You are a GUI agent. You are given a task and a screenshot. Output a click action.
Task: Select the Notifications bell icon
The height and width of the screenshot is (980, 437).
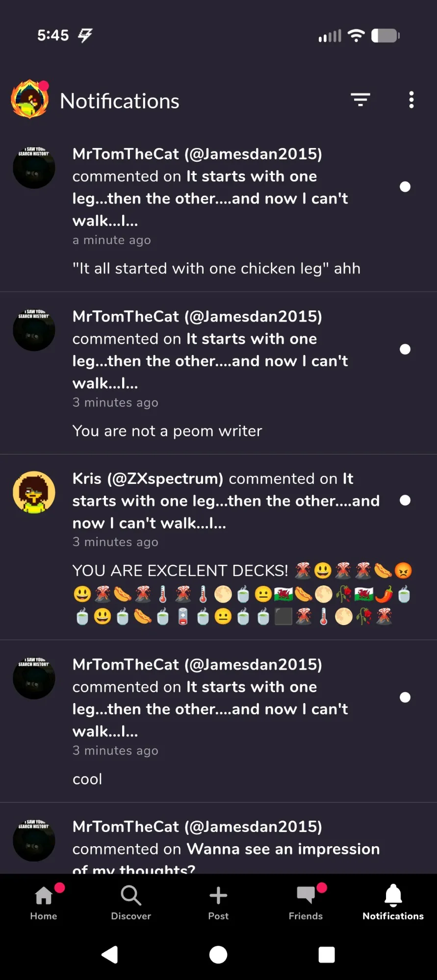click(393, 902)
